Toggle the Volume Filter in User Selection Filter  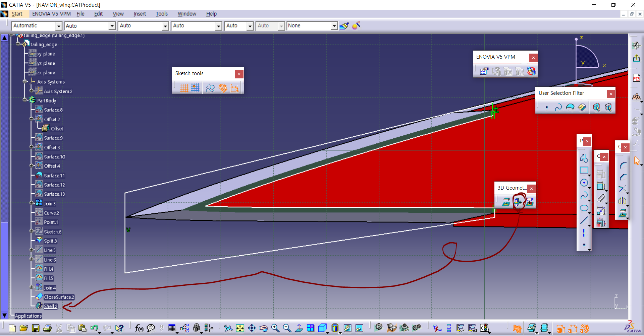point(582,107)
